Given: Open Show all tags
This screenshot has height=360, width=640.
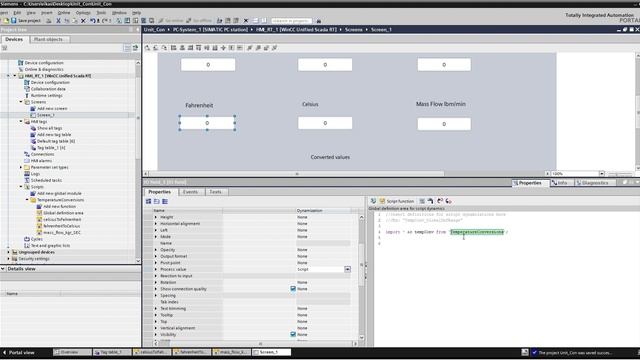Looking at the screenshot, I should (49, 128).
